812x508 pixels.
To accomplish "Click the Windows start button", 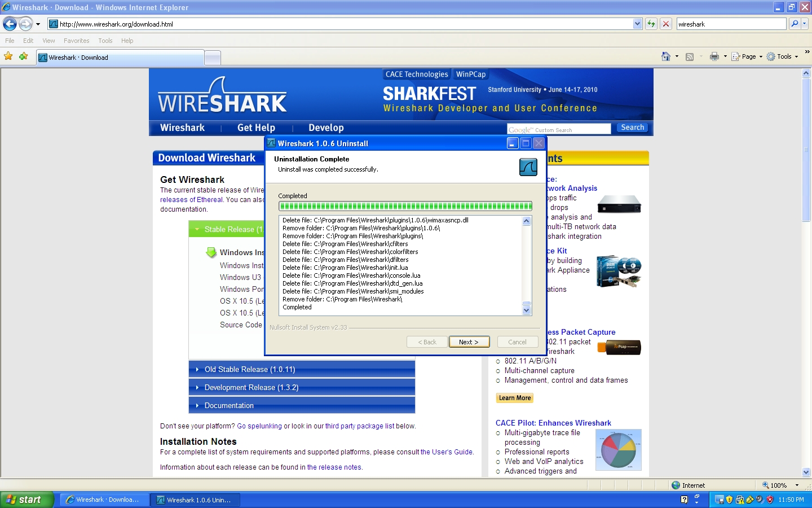I will click(x=27, y=500).
